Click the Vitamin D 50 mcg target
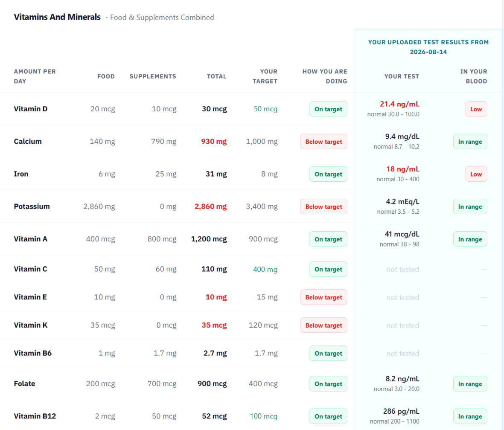Viewport: 504px width, 430px height. pyautogui.click(x=265, y=109)
